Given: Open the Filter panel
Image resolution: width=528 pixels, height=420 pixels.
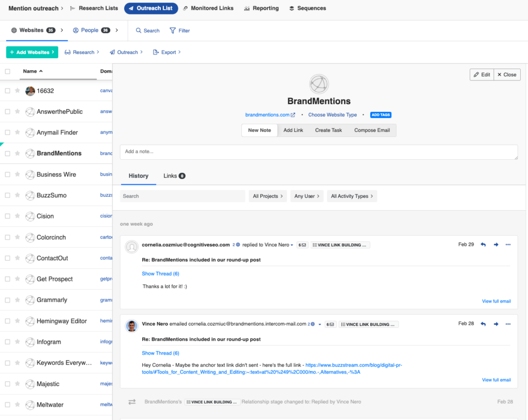Looking at the screenshot, I should 179,30.
